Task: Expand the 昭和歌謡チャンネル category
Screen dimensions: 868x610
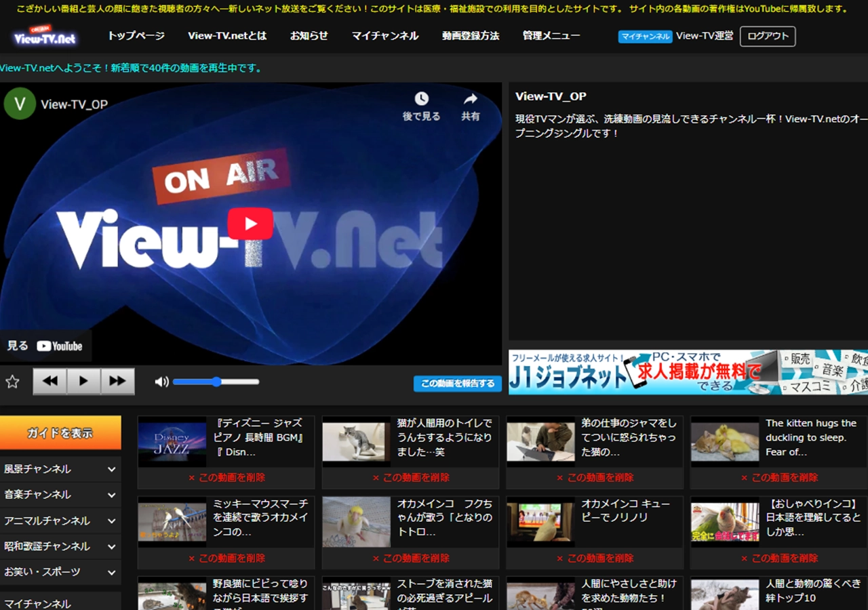Action: (x=60, y=546)
